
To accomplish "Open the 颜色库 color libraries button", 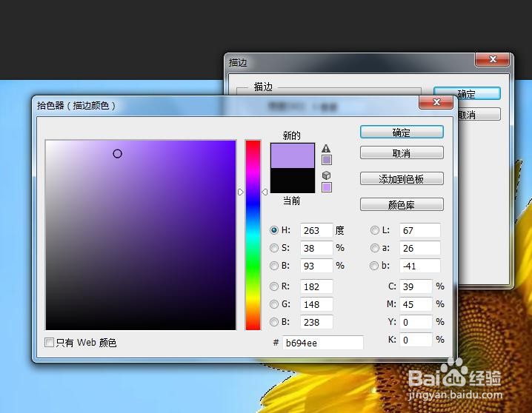I will click(402, 204).
